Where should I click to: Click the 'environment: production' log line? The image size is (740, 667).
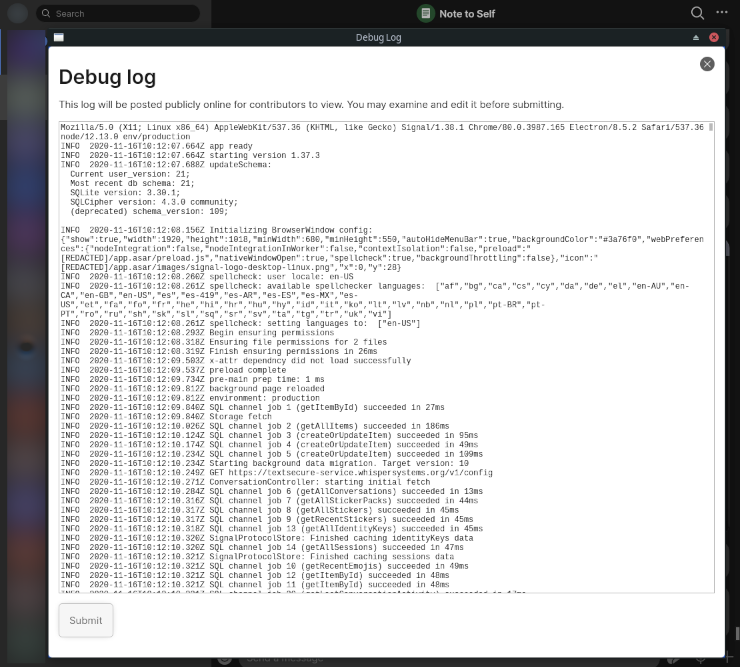[190, 398]
